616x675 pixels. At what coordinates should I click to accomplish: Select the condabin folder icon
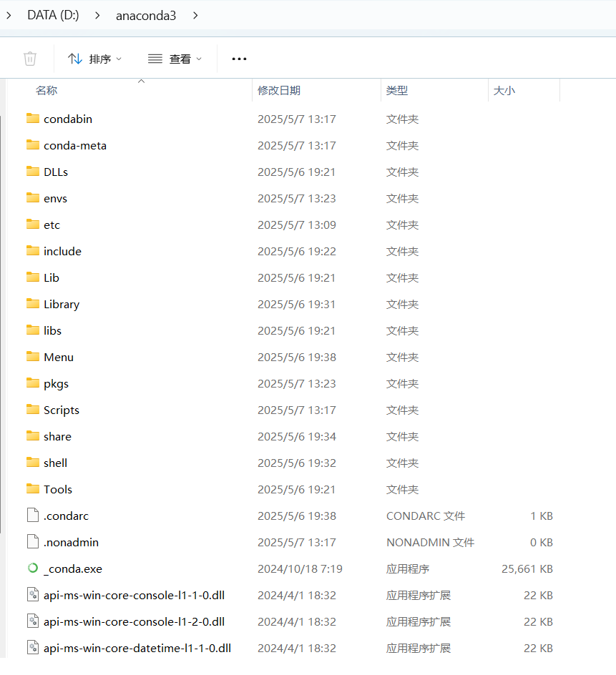(33, 119)
